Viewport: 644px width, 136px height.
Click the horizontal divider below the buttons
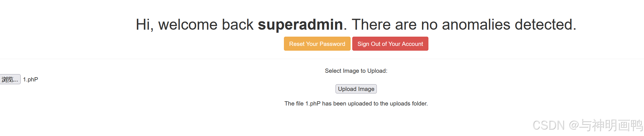(x=322, y=59)
